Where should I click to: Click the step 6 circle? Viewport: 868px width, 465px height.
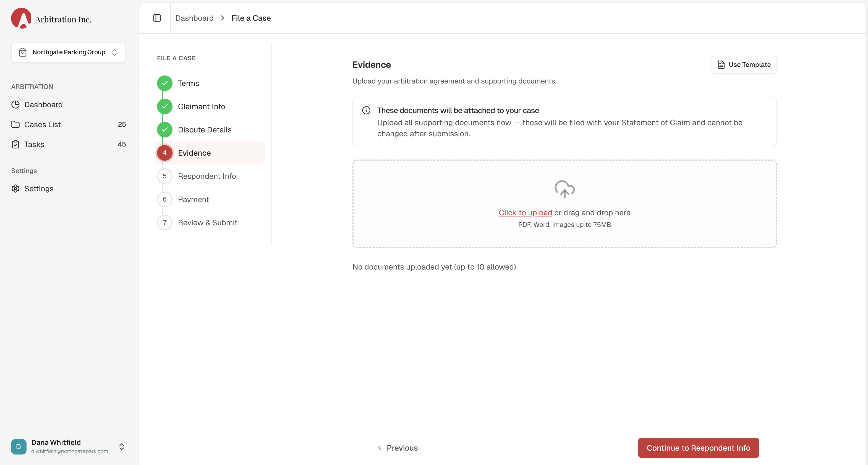click(165, 200)
